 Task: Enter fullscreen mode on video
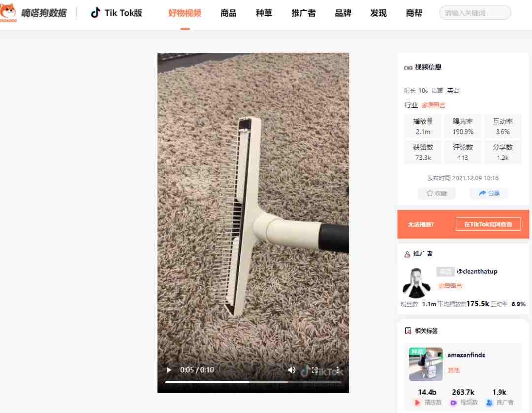(x=314, y=370)
